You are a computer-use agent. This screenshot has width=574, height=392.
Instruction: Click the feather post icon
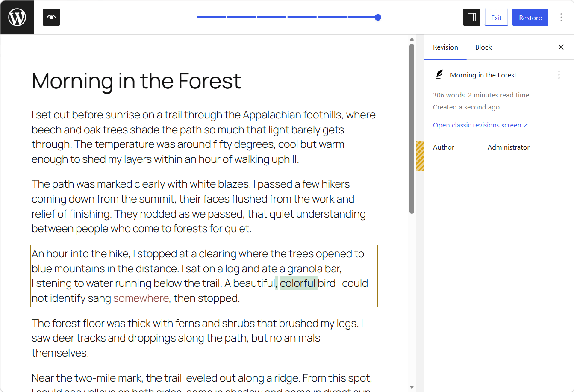coord(439,75)
